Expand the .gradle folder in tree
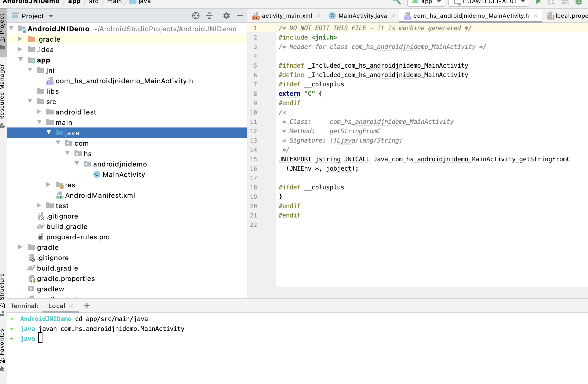The image size is (588, 384). tap(20, 39)
